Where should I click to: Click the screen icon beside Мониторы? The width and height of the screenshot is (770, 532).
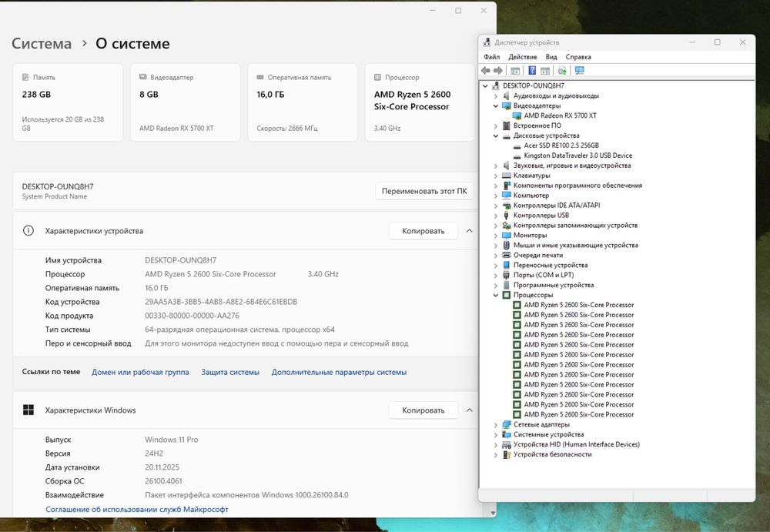[x=507, y=236]
